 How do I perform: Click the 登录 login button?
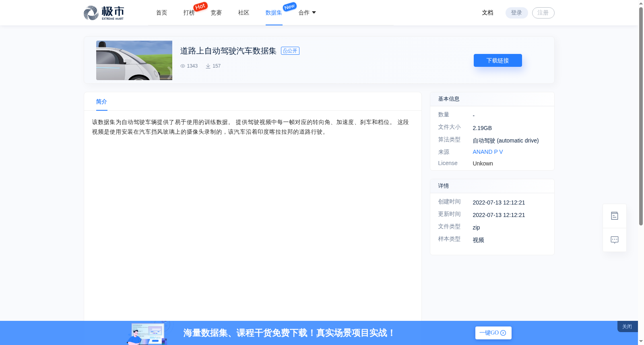pos(517,13)
